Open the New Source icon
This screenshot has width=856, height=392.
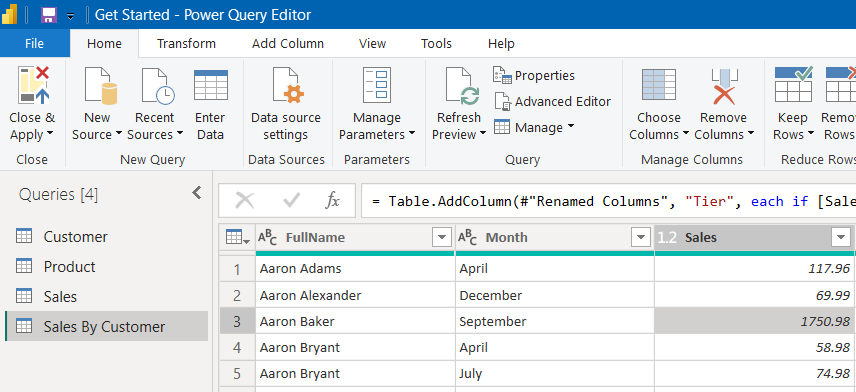point(100,85)
